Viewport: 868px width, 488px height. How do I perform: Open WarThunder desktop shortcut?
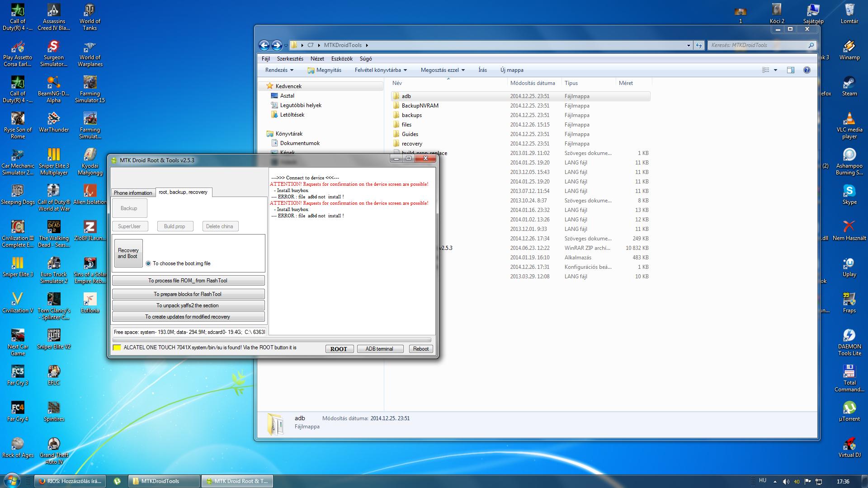[x=54, y=122]
